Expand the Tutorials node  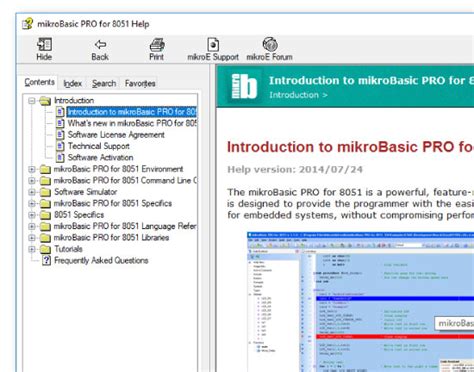click(32, 249)
